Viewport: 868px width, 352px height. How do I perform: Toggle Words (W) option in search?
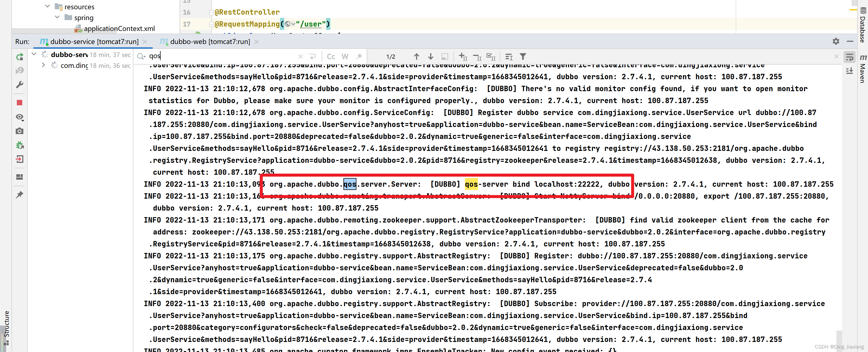pyautogui.click(x=345, y=57)
